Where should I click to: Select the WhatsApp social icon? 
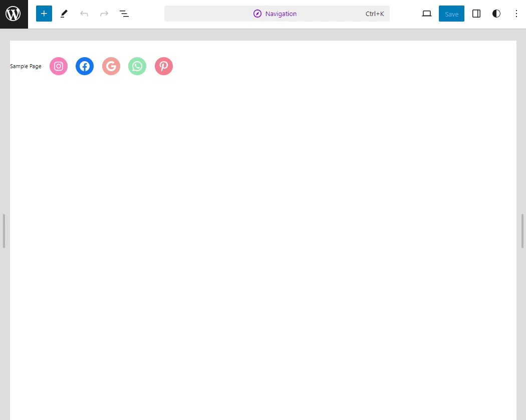click(137, 66)
